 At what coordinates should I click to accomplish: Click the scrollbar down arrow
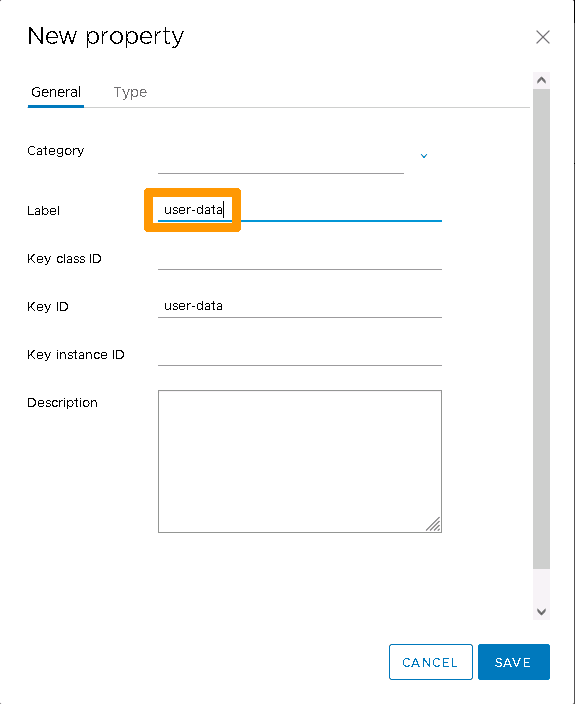tap(541, 612)
